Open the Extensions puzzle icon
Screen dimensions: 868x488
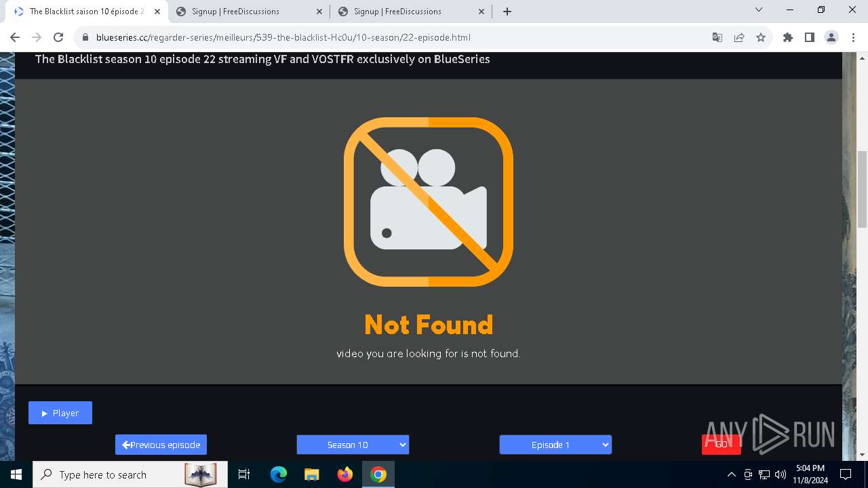[788, 37]
